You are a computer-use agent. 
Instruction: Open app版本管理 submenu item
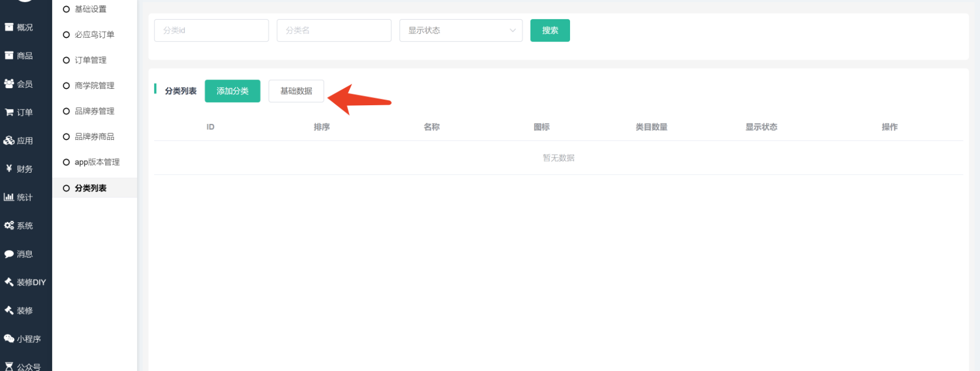click(96, 162)
